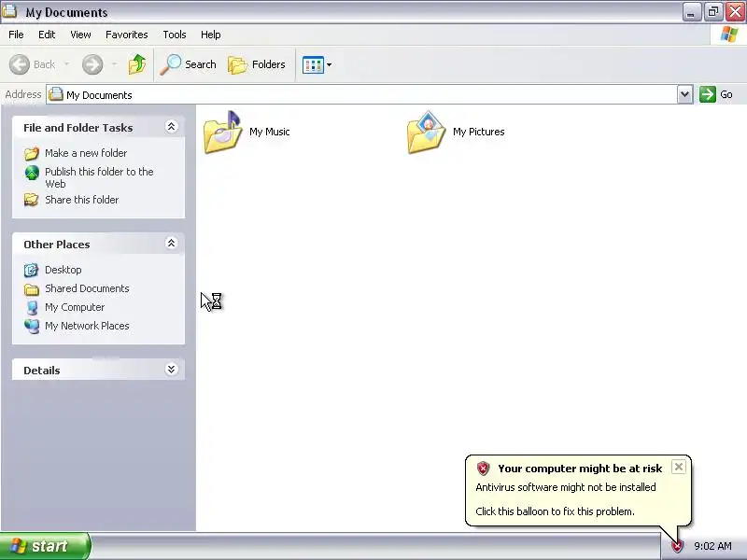Dismiss the security balloon with its X
Viewport: 747px width, 560px height.
coord(679,467)
